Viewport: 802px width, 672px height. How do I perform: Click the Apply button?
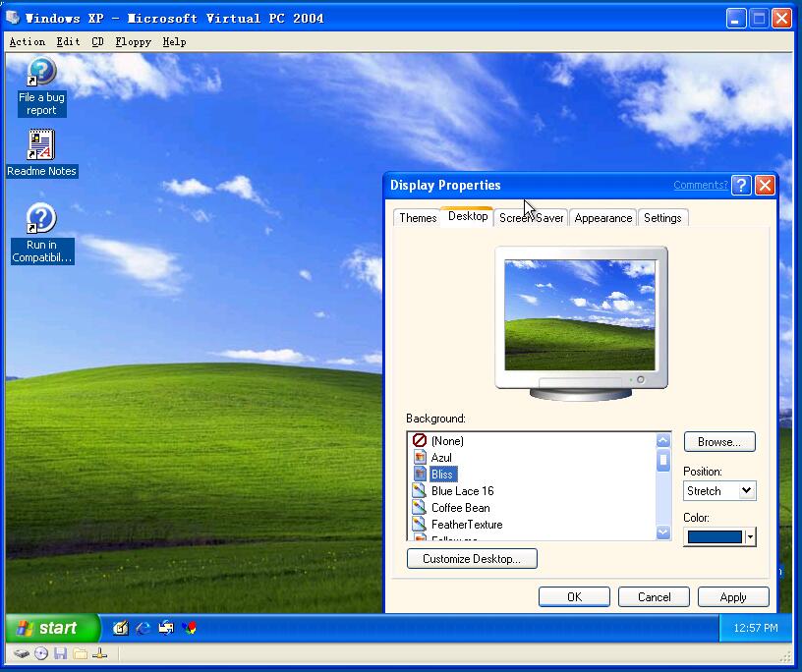click(733, 596)
